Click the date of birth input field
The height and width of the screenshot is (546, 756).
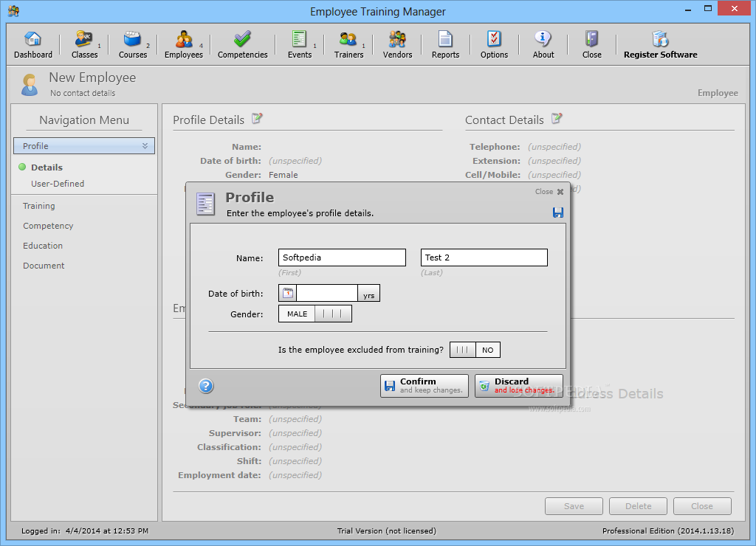pos(327,293)
